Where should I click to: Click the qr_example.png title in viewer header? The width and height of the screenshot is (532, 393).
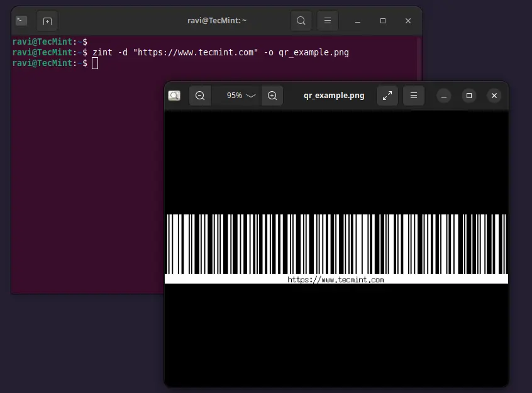tap(334, 96)
